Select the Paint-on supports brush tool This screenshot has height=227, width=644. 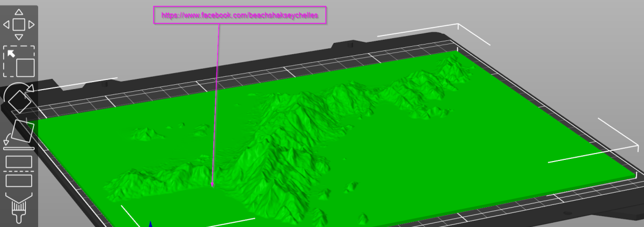tap(19, 207)
